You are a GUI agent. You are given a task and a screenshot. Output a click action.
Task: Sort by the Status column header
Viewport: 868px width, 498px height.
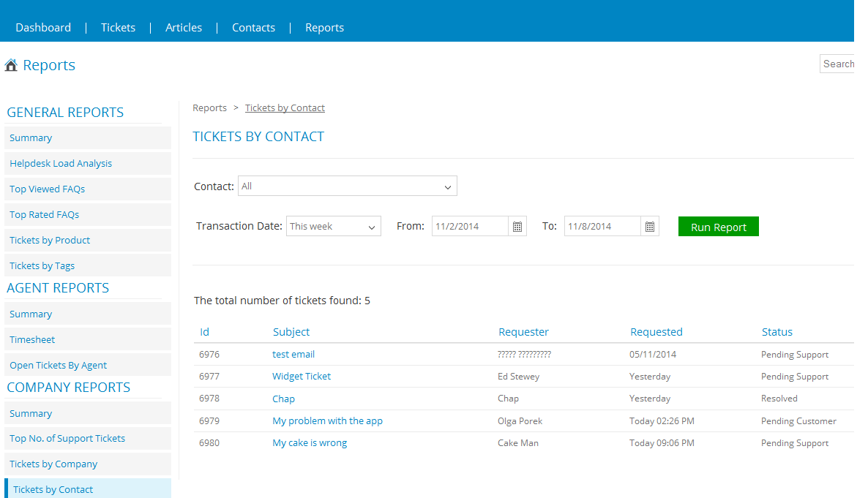777,332
